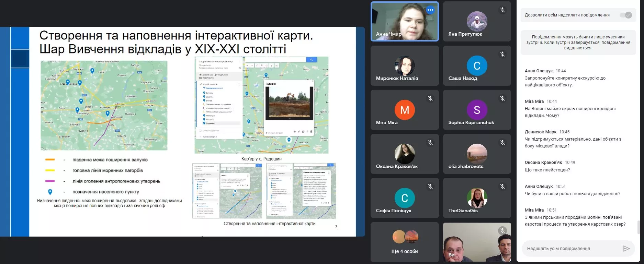Image resolution: width=644 pixels, height=264 pixels.
Task: Click 'Що таке плейстоцен?' chat message
Action: (x=547, y=170)
